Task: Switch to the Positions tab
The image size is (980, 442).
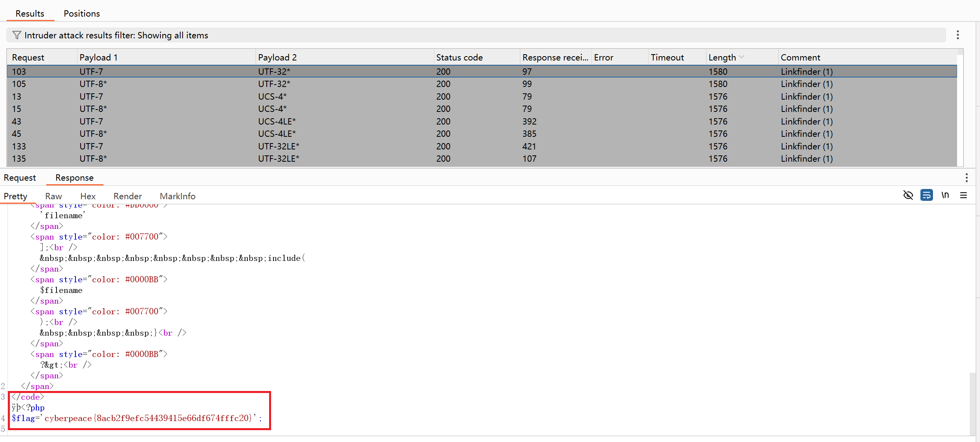Action: click(82, 13)
